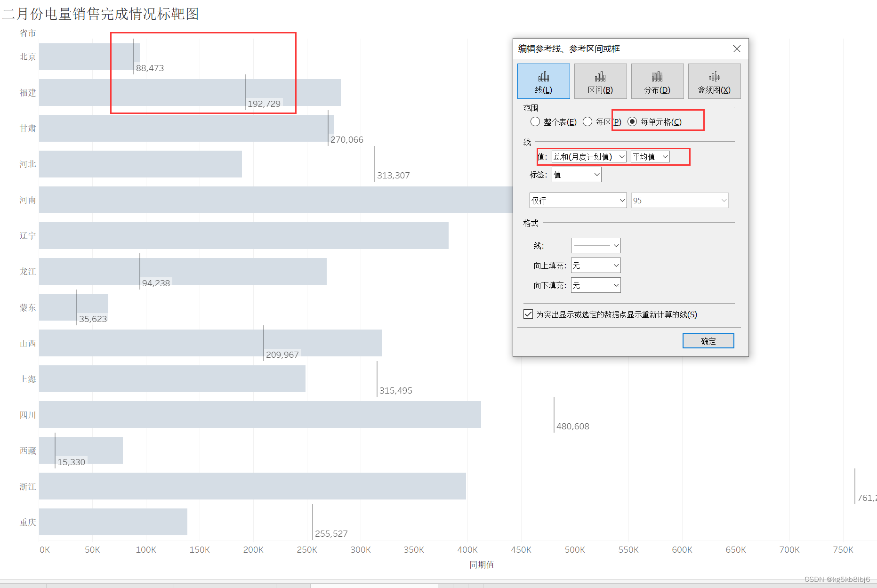Click the 192,729 reference line label
Screen dimensions: 877x588
[264, 104]
